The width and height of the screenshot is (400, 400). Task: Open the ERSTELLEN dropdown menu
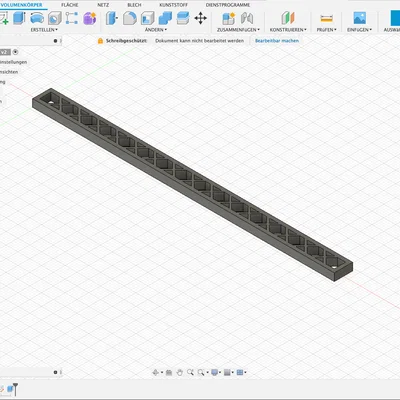[x=44, y=30]
